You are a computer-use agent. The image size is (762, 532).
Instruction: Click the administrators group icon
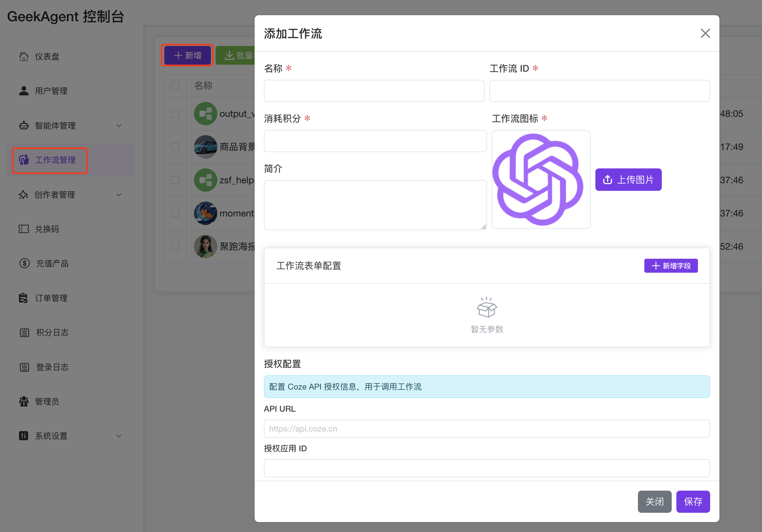coord(24,401)
